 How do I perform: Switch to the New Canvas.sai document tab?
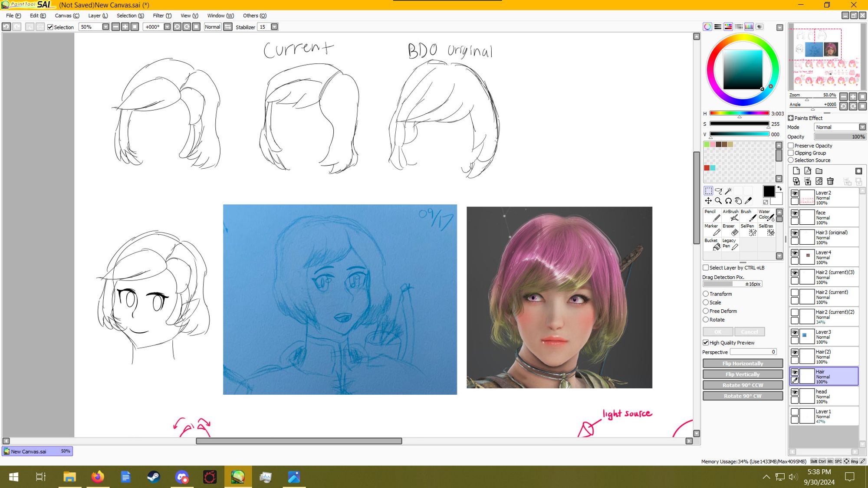click(x=37, y=451)
